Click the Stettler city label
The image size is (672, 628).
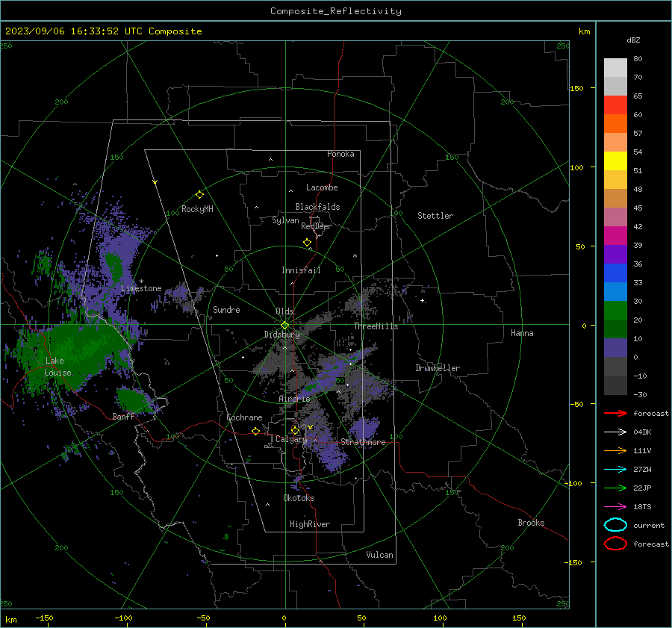coord(435,216)
